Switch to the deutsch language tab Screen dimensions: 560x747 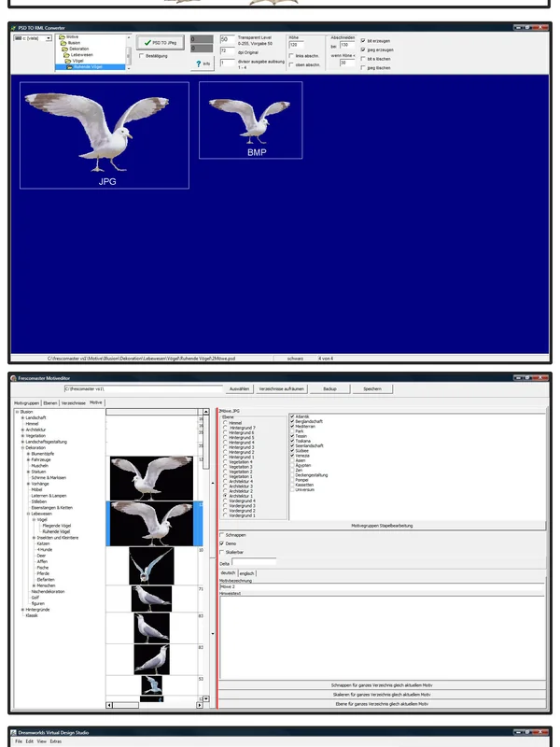228,573
